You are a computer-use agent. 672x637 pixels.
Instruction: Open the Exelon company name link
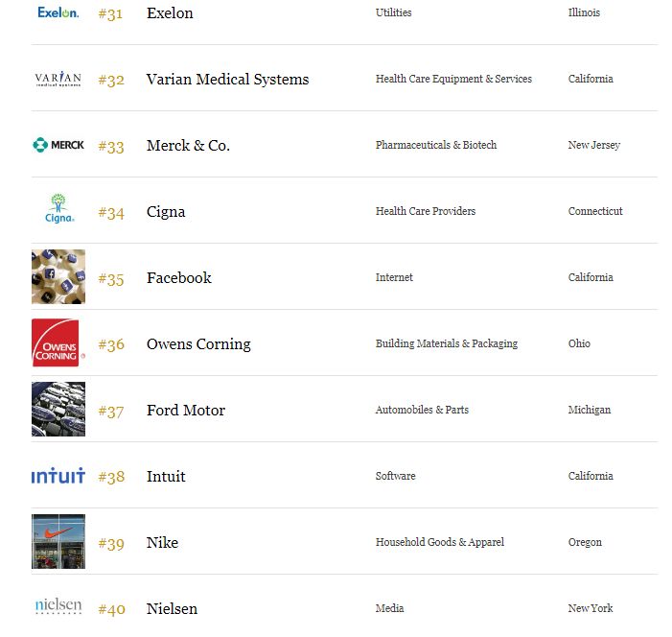coord(170,13)
